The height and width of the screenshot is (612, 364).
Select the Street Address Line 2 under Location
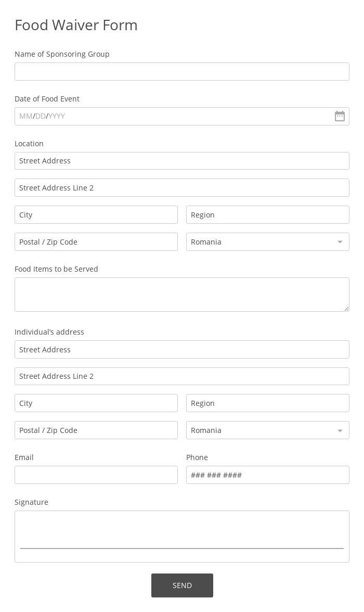click(x=182, y=187)
